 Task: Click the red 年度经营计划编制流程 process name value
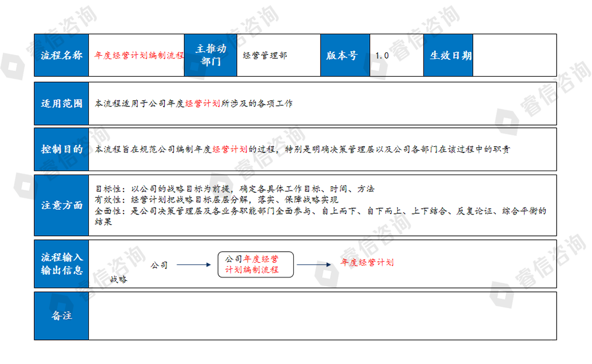(139, 56)
